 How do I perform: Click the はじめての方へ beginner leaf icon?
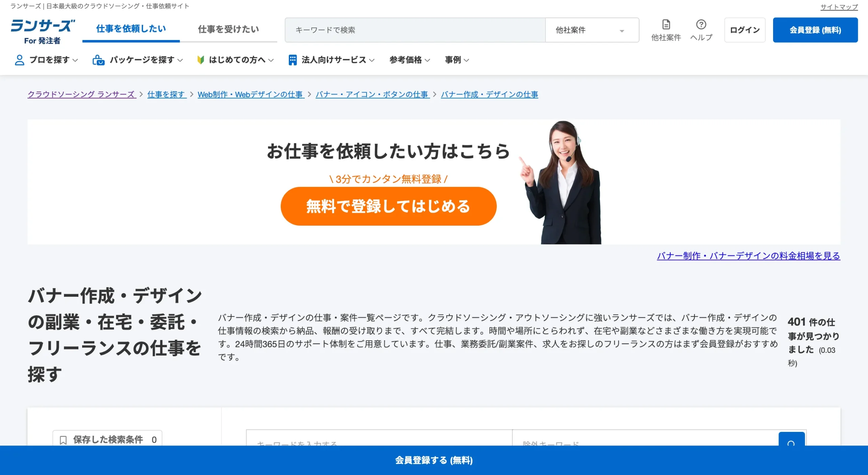(201, 60)
